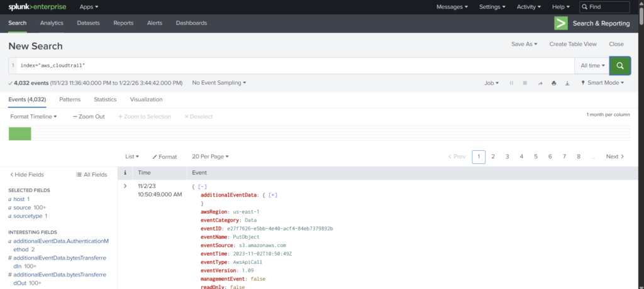Switch to the Statistics tab
The width and height of the screenshot is (644, 289).
coord(105,99)
